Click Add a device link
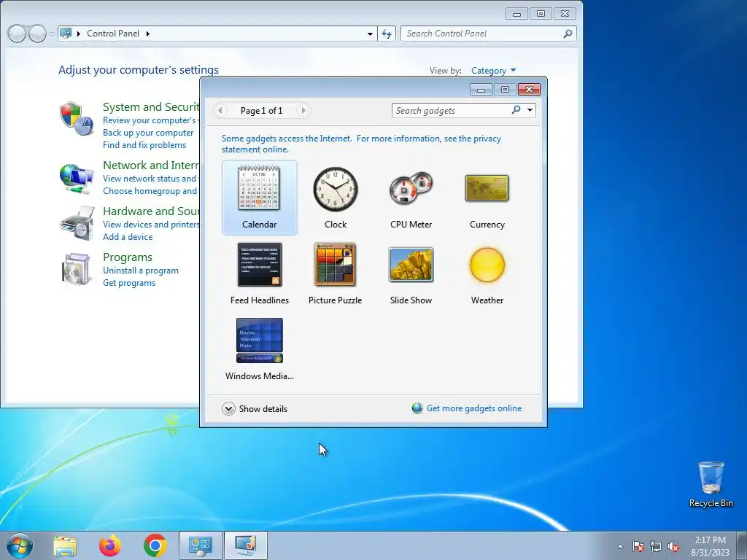The height and width of the screenshot is (560, 747). (x=128, y=237)
